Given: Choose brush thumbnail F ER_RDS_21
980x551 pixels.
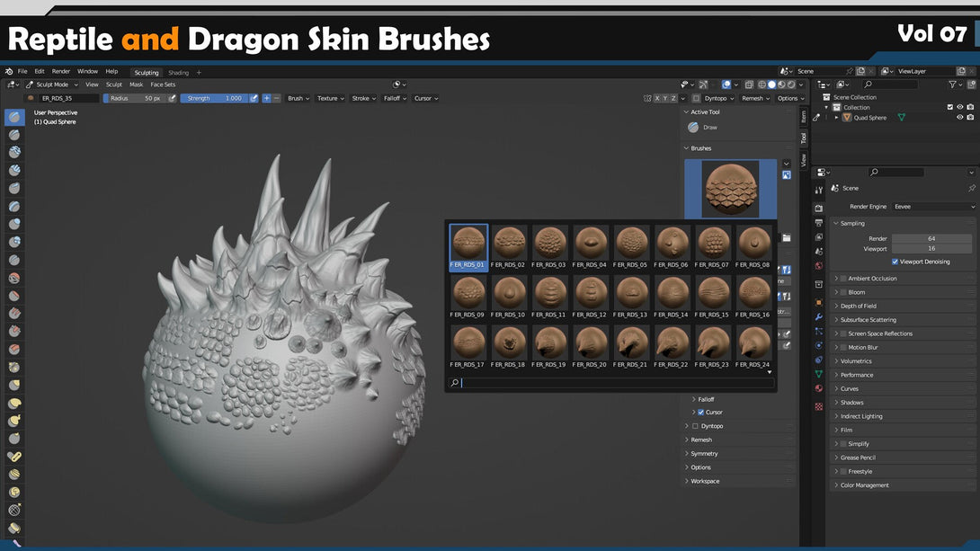Looking at the screenshot, I should [x=631, y=347].
